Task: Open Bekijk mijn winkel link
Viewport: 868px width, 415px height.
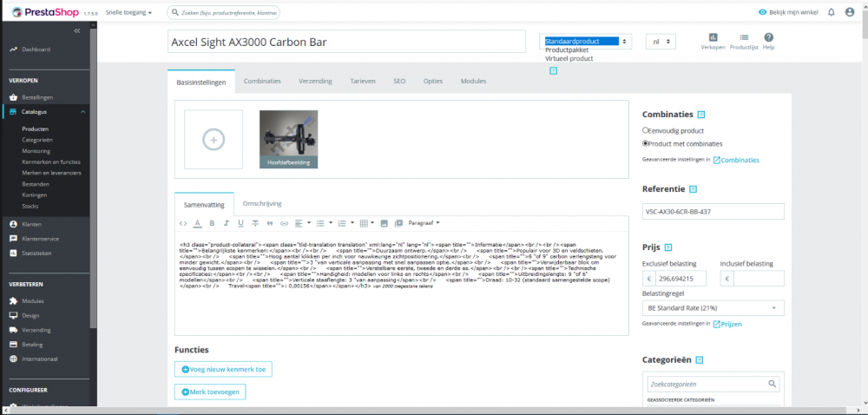Action: 786,12
